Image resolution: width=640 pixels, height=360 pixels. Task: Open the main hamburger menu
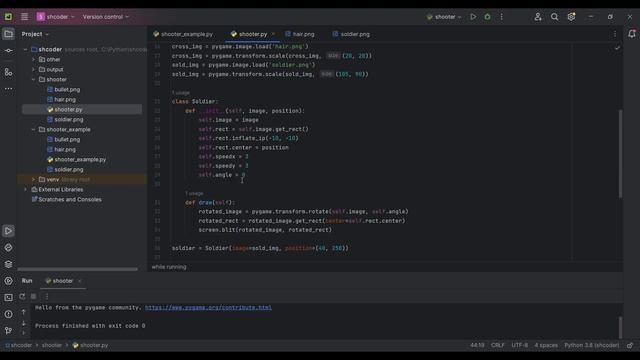click(x=24, y=17)
